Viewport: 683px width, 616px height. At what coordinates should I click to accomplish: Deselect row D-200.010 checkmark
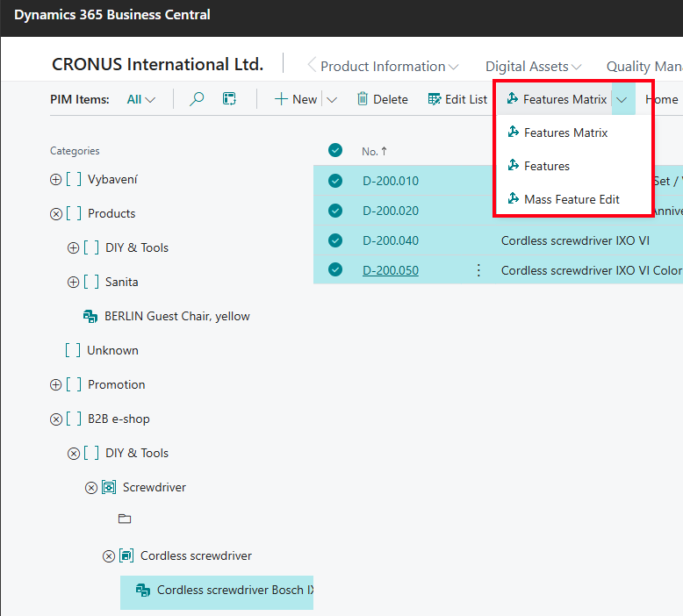tap(335, 180)
